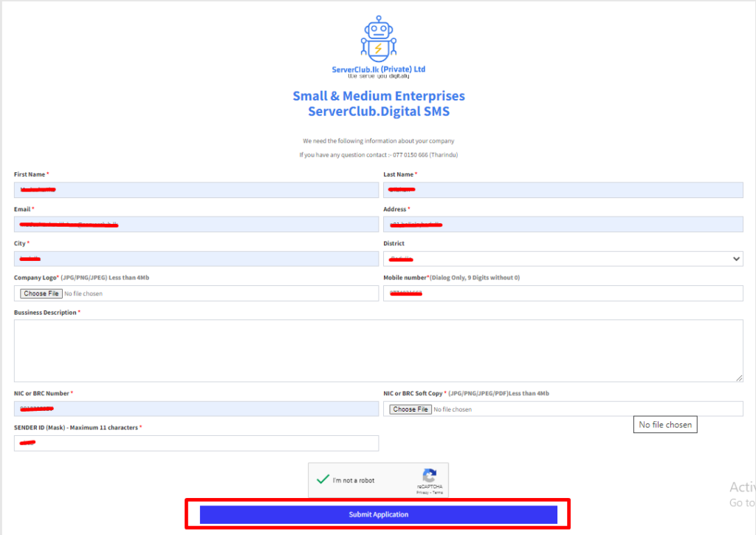Select the NIC or BRC Number field
Screen dimensions: 756x535
(x=196, y=409)
